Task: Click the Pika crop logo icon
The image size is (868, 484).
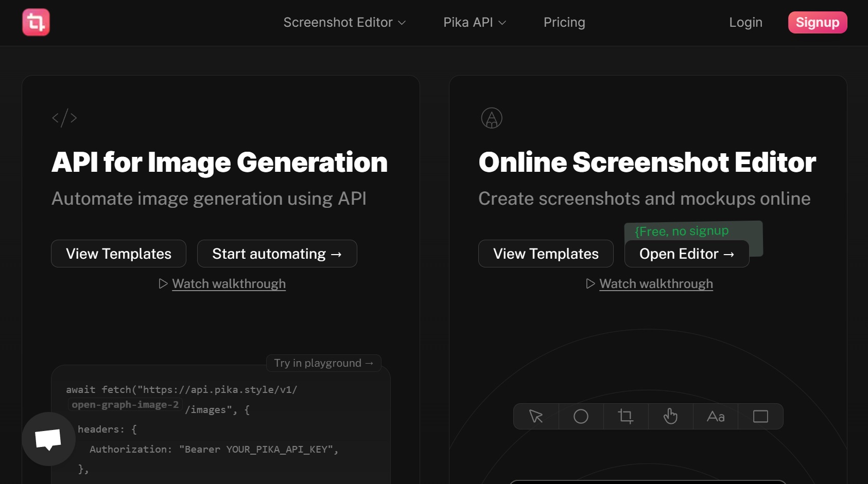Action: 36,22
